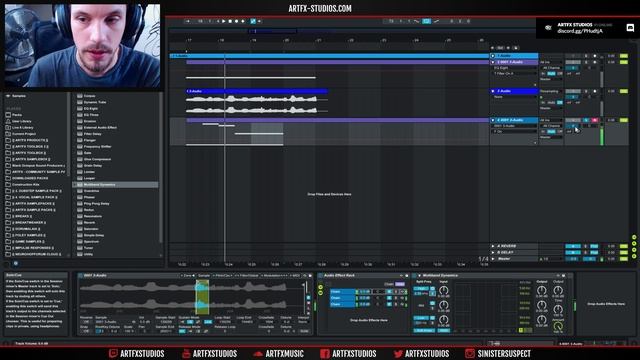Image resolution: width=640 pixels, height=360 pixels.
Task: Click the Packs icon in Places
Action: coord(8,115)
